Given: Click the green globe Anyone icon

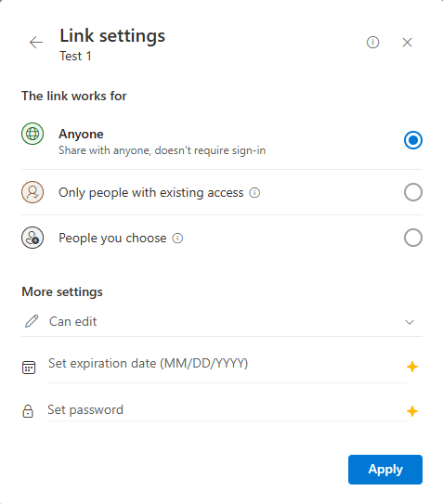Looking at the screenshot, I should click(x=33, y=134).
